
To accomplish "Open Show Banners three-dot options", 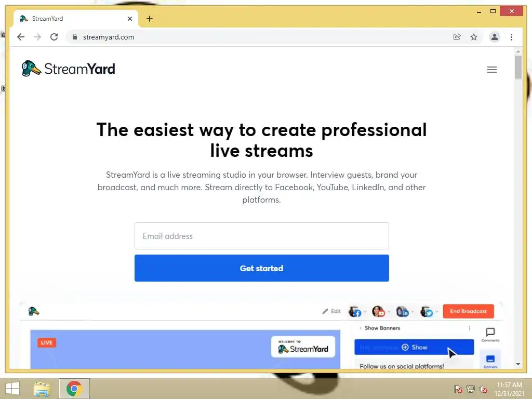I will 469,328.
